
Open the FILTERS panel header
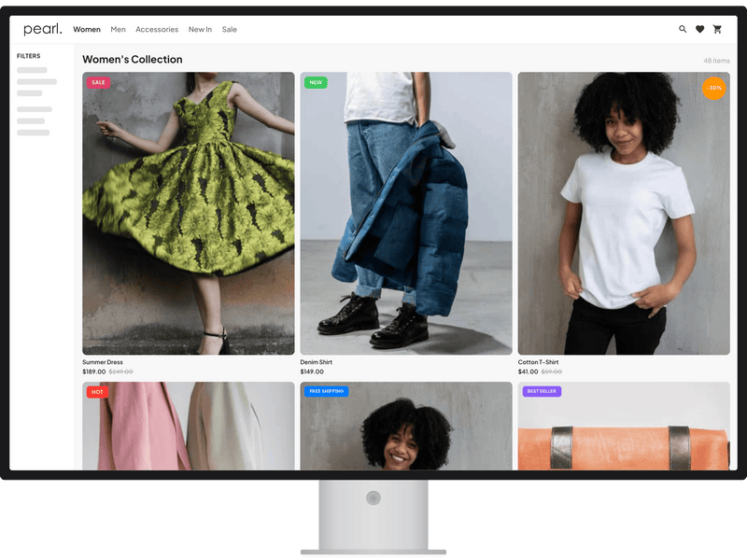point(27,55)
